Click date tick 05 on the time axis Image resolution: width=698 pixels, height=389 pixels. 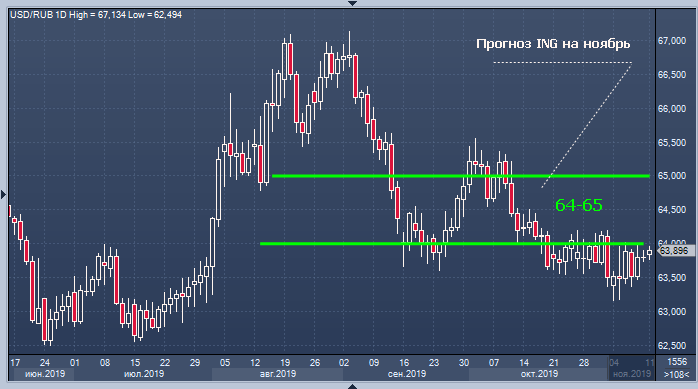(x=225, y=363)
